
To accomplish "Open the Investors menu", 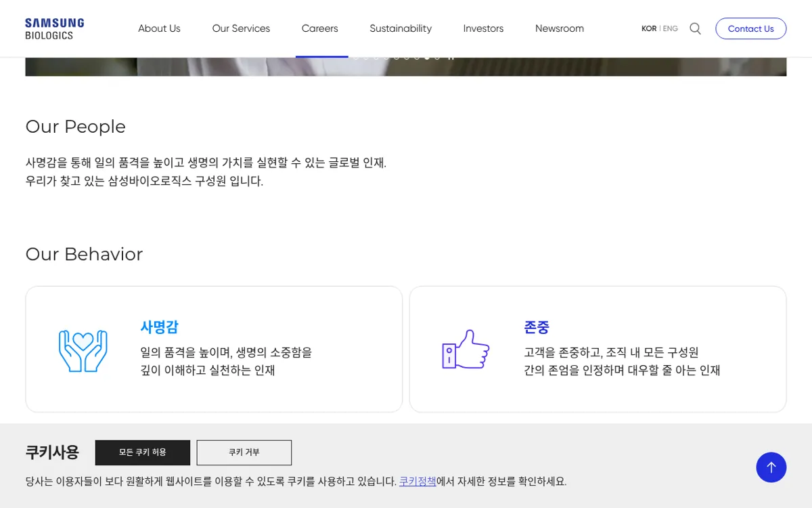I will 483,28.
